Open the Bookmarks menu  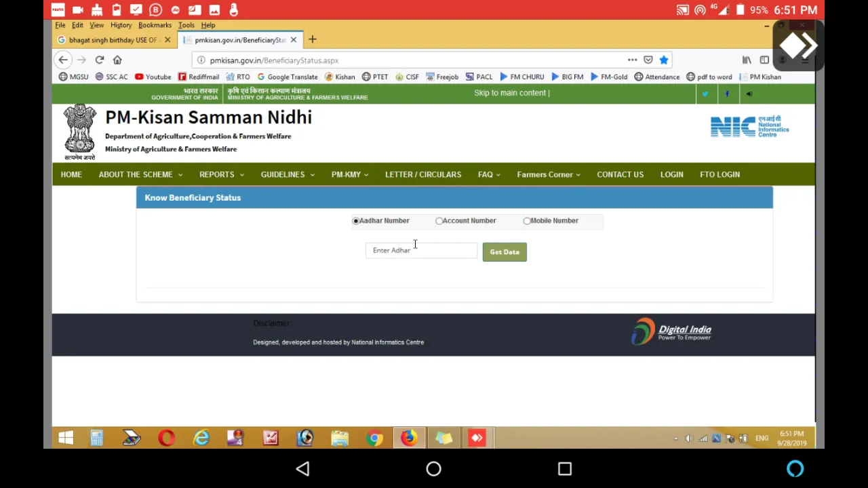[x=155, y=25]
